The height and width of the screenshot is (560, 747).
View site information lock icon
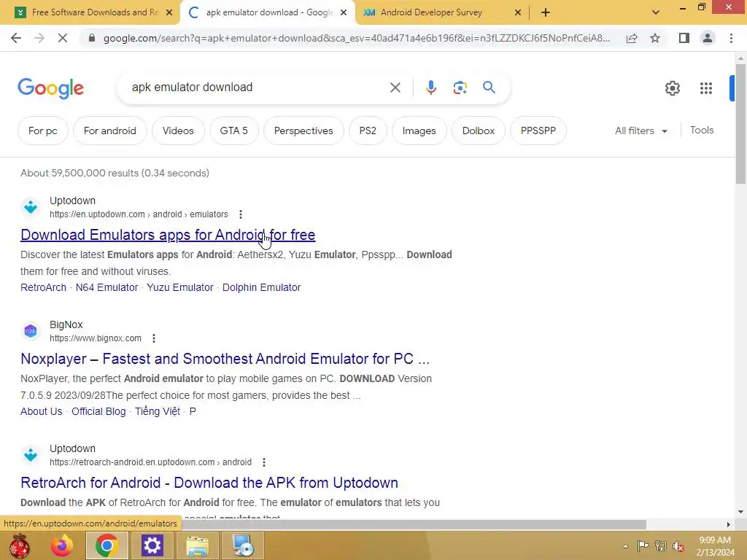[92, 38]
